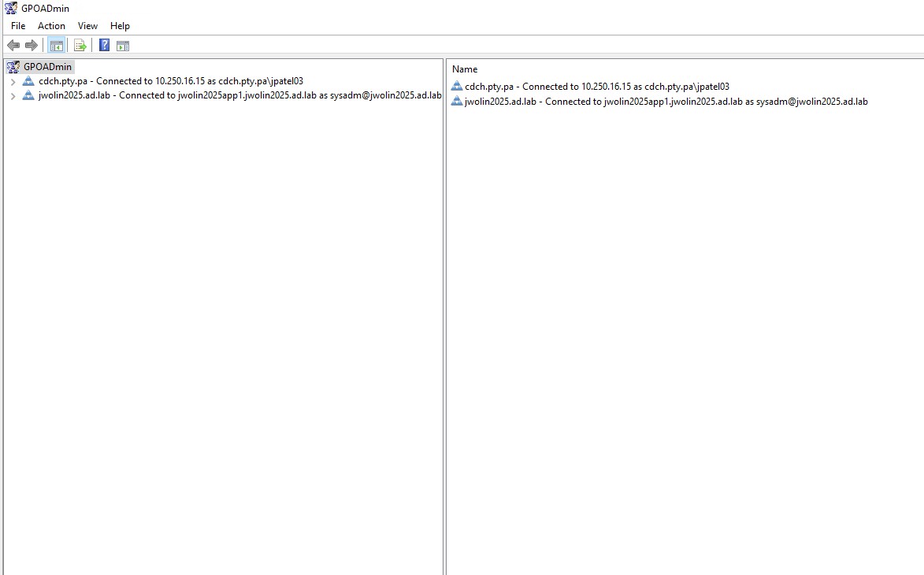Open the View menu
Screen dimensions: 924x575
pyautogui.click(x=87, y=26)
